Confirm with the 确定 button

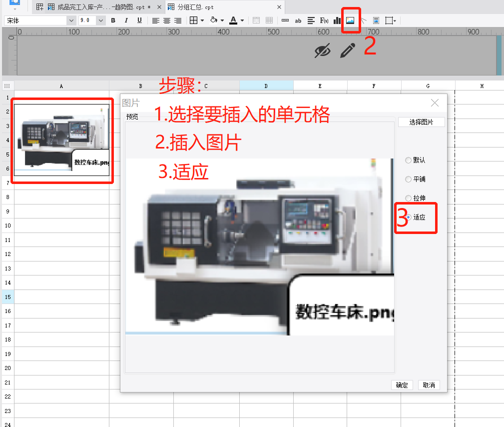pyautogui.click(x=402, y=385)
